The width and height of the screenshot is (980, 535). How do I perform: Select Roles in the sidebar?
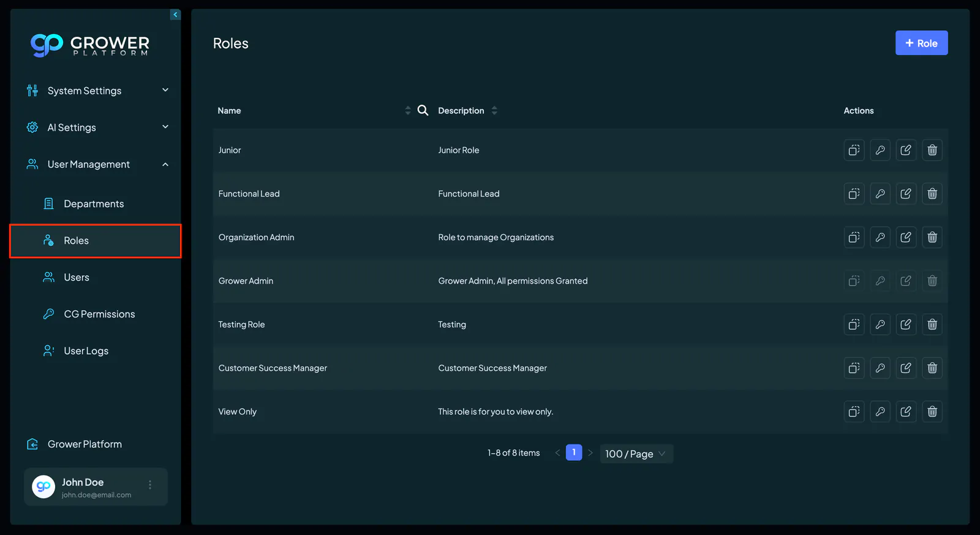coord(96,241)
